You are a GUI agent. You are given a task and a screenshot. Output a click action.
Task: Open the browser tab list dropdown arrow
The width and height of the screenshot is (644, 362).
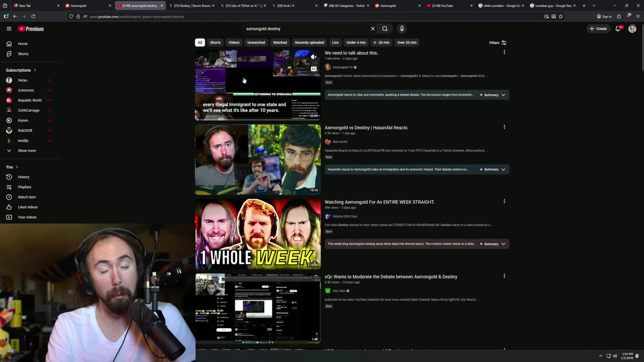coord(594,6)
